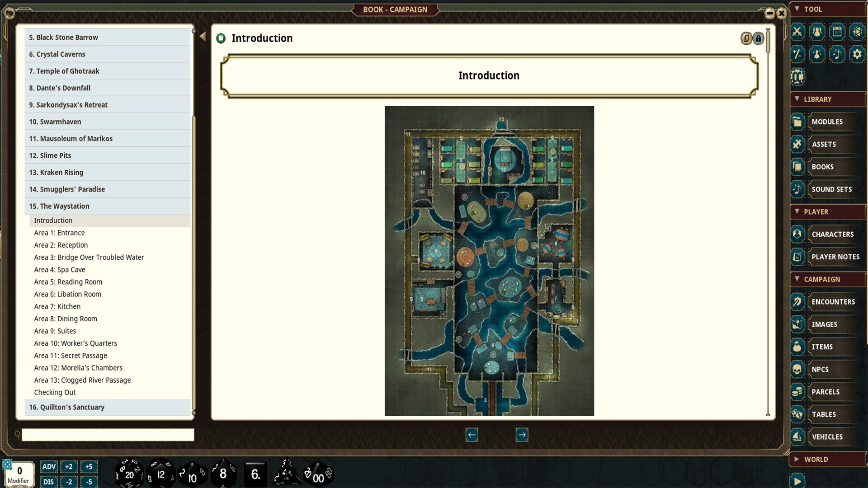Click the book search input field
The image size is (868, 488).
pos(108,435)
